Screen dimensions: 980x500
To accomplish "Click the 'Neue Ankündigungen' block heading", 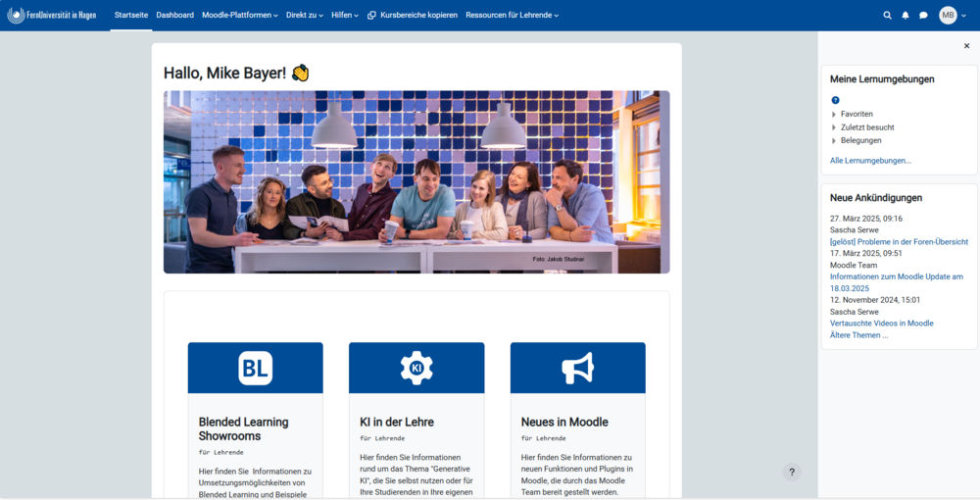I will click(x=875, y=197).
